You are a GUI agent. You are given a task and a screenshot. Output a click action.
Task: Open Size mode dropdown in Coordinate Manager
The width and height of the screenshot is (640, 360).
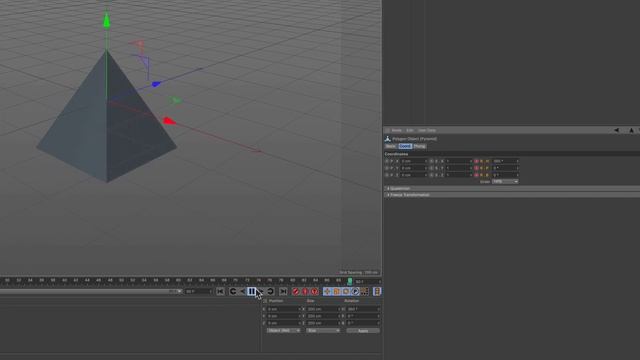tap(323, 331)
